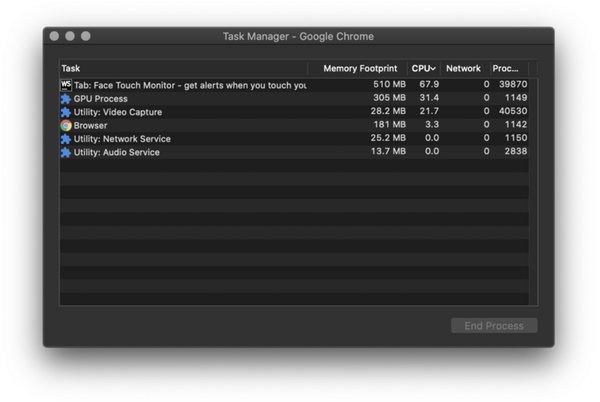Click the puzzle icon beside Utility: Audio Service
Screen dimensions: 600x402
pyautogui.click(x=66, y=152)
